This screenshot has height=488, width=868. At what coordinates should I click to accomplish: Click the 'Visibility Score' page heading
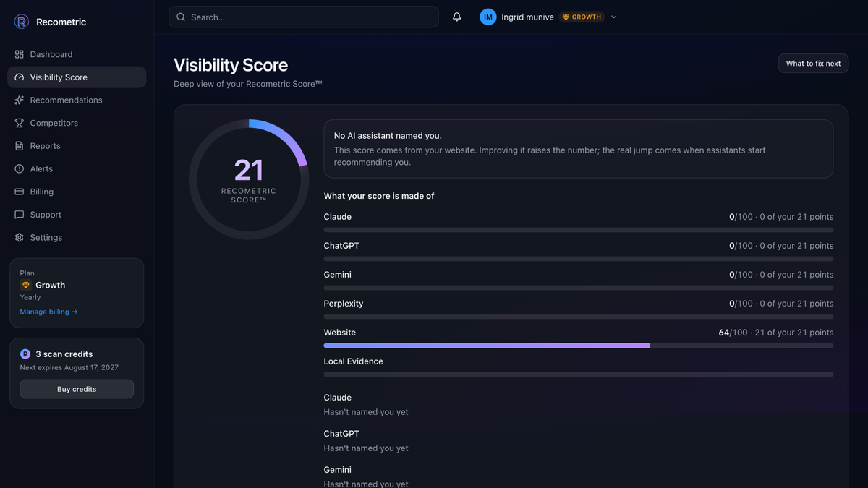231,65
